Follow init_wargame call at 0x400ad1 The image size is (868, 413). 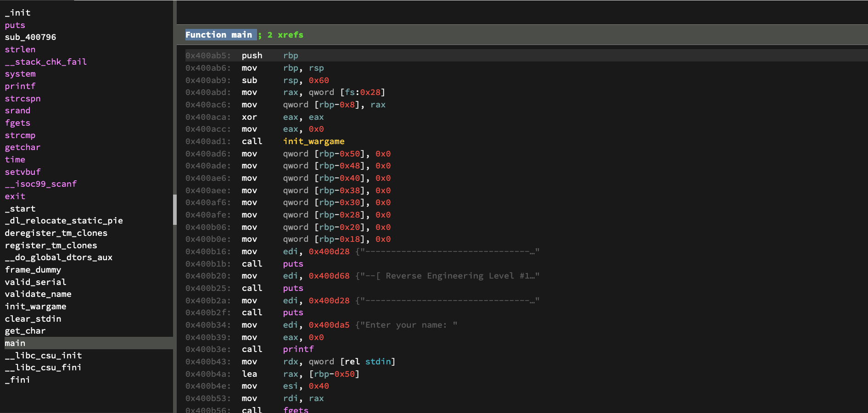click(314, 141)
